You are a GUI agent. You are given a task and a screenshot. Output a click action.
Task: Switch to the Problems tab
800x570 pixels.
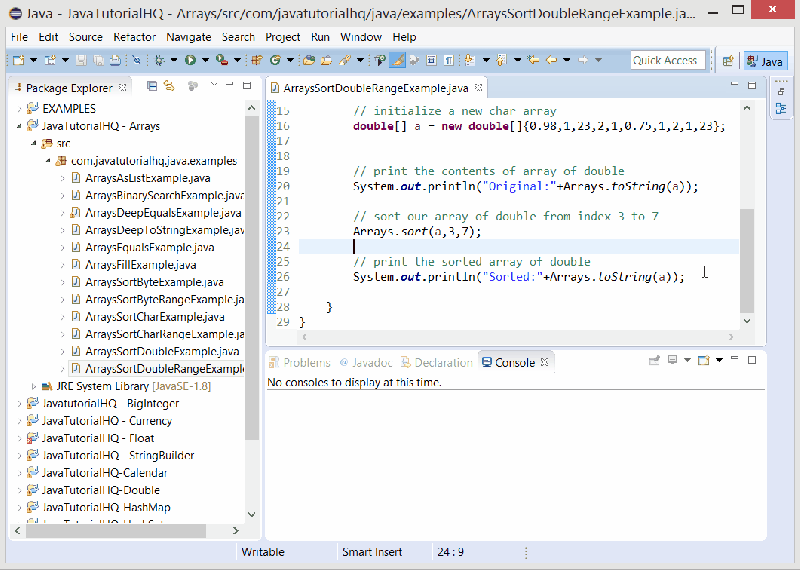tap(300, 362)
